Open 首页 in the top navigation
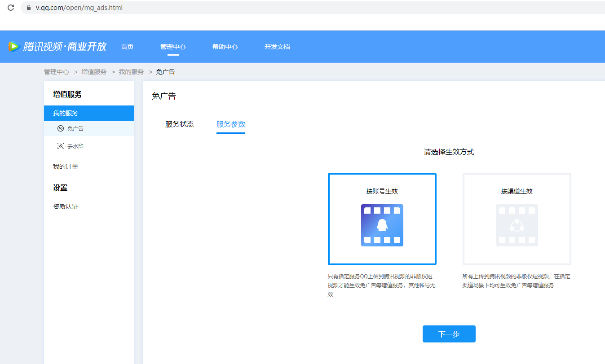Screen dimensions: 605x364 (x=127, y=47)
